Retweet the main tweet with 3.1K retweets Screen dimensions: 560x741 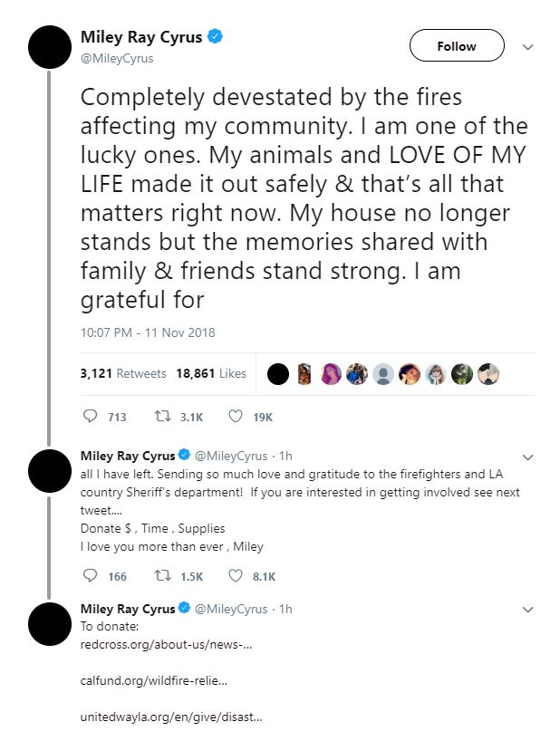pos(166,417)
